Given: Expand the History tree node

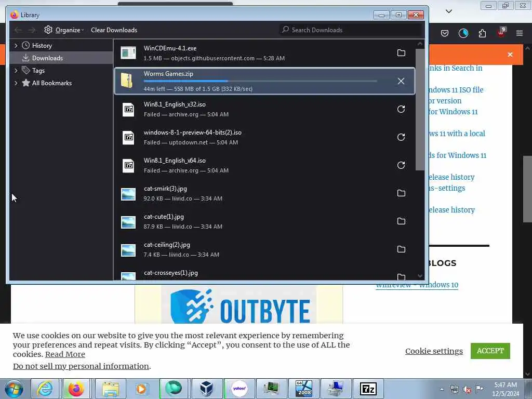Looking at the screenshot, I should click(16, 46).
